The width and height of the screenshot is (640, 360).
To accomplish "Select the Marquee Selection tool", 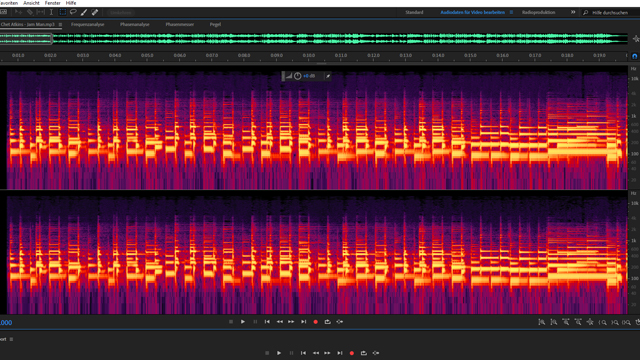I will click(62, 12).
